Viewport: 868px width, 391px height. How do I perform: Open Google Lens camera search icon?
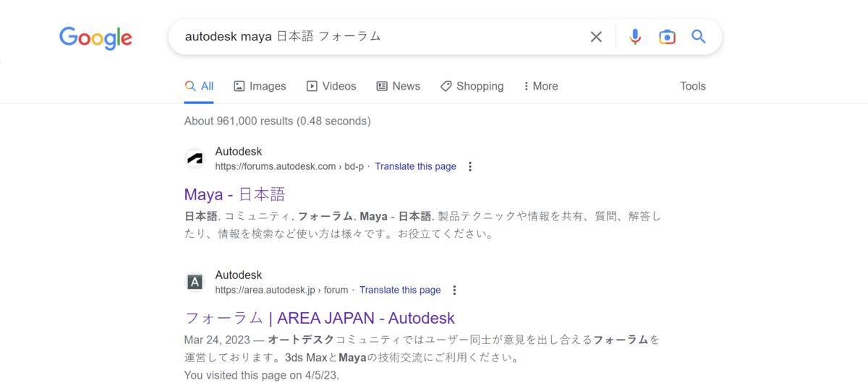pyautogui.click(x=667, y=37)
